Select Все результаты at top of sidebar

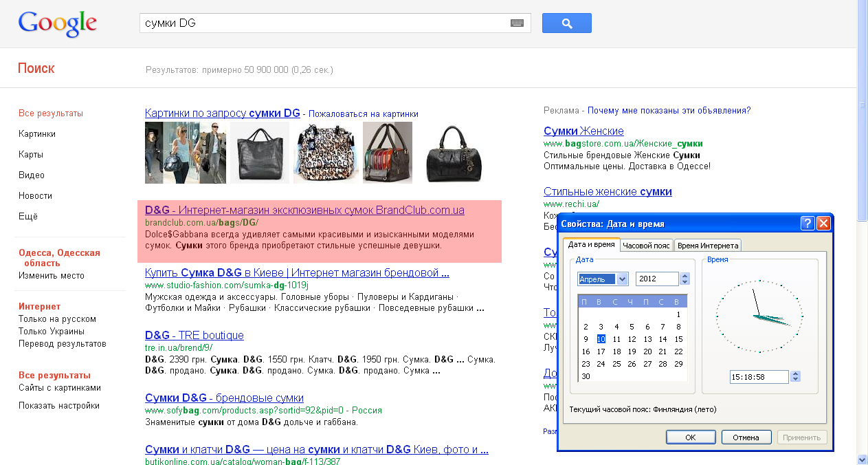click(x=51, y=113)
